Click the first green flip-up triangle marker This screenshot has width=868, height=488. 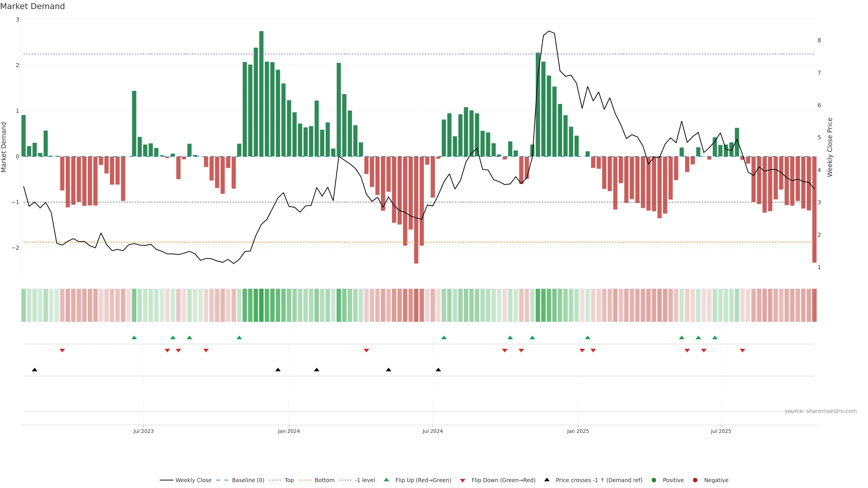pyautogui.click(x=134, y=338)
